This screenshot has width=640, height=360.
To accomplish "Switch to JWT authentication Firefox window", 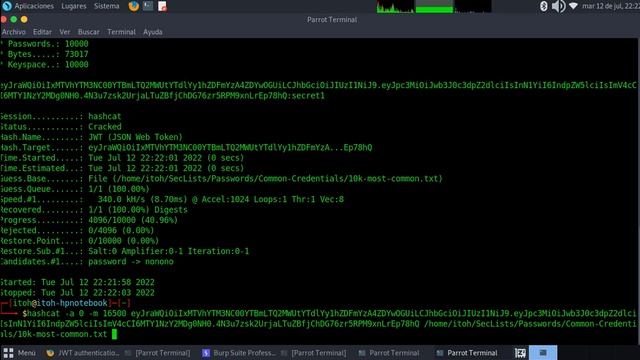I will (83, 353).
